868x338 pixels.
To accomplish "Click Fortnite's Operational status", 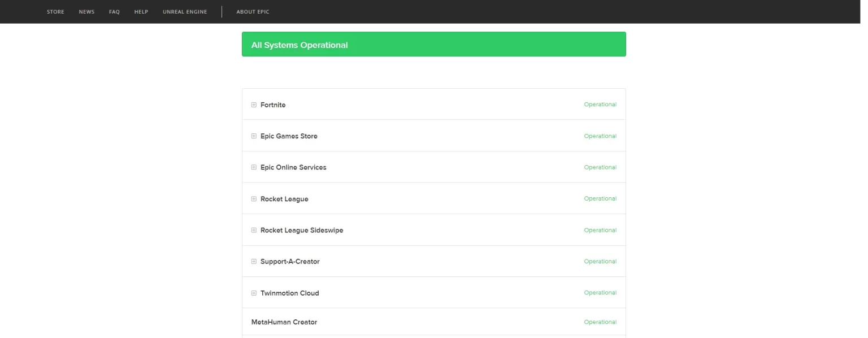I will point(600,105).
